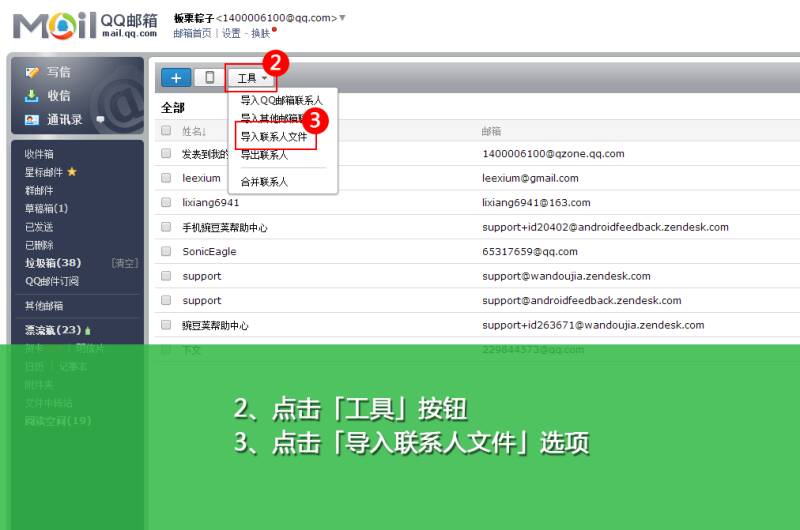Click contact name lixiang6941
800x530 pixels.
pyautogui.click(x=211, y=203)
